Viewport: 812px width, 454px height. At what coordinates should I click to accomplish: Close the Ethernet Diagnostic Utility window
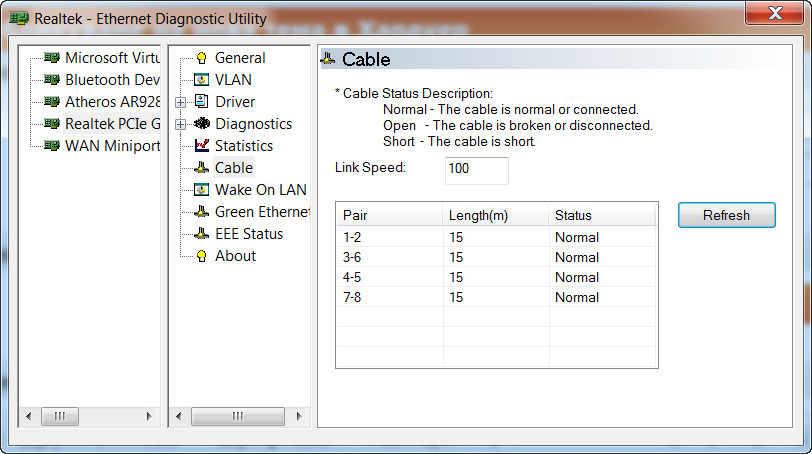[x=774, y=12]
